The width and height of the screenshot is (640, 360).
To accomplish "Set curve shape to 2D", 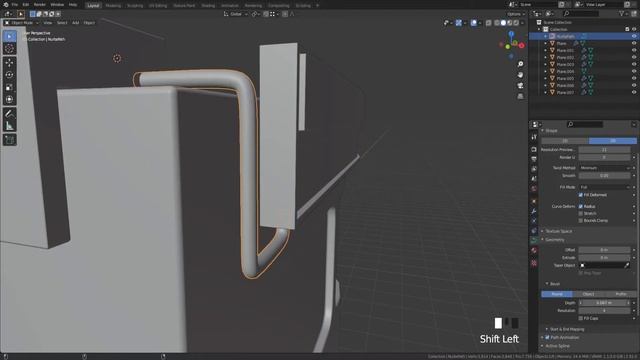I will tap(565, 141).
